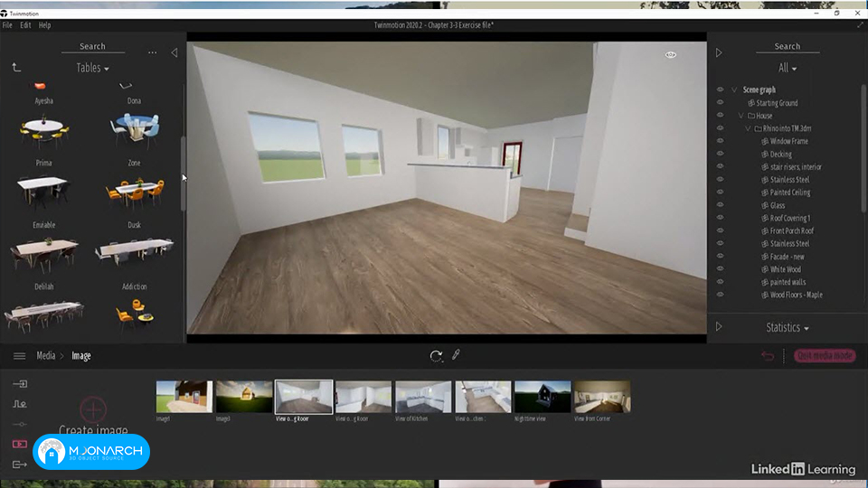Open the library three-dots options menu
The width and height of the screenshot is (868, 488).
(152, 52)
